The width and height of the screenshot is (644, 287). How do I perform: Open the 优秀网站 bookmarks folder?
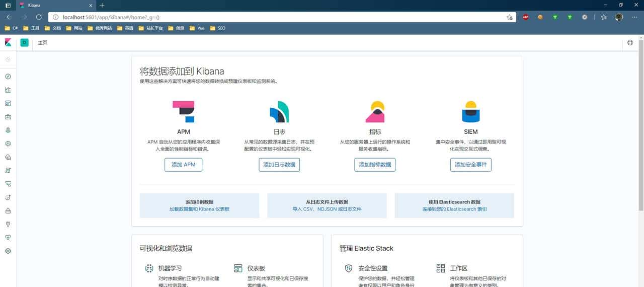100,28
